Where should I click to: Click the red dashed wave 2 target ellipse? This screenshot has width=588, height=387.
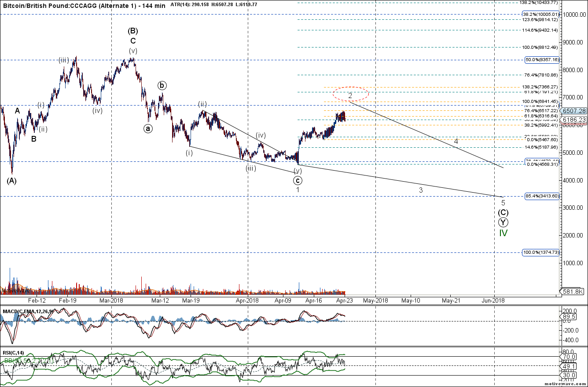pyautogui.click(x=350, y=94)
